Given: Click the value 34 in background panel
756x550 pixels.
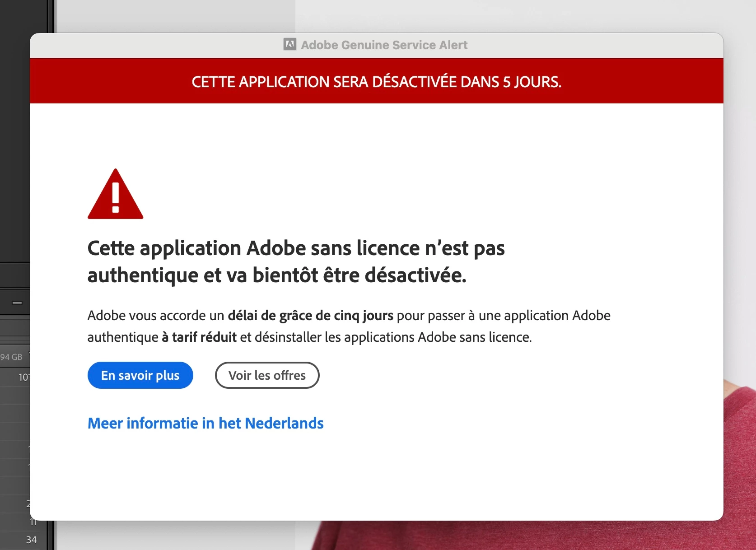Looking at the screenshot, I should tap(31, 540).
